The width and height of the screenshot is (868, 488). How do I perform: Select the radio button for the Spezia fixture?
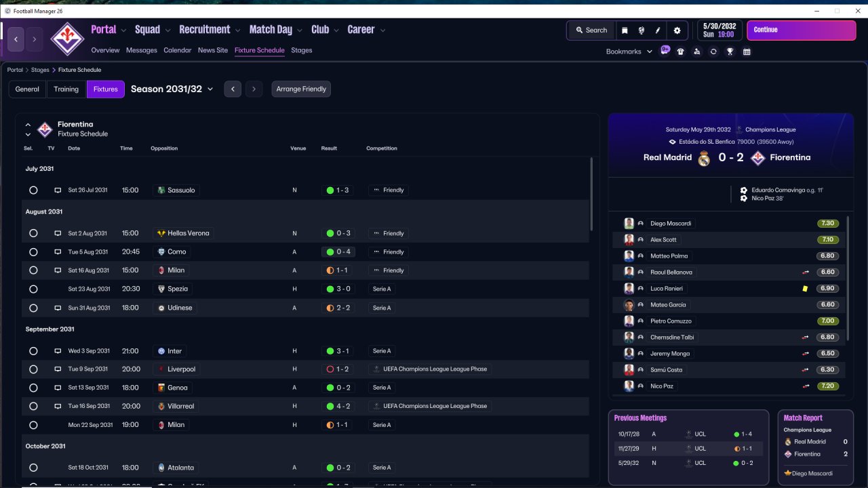(x=33, y=289)
